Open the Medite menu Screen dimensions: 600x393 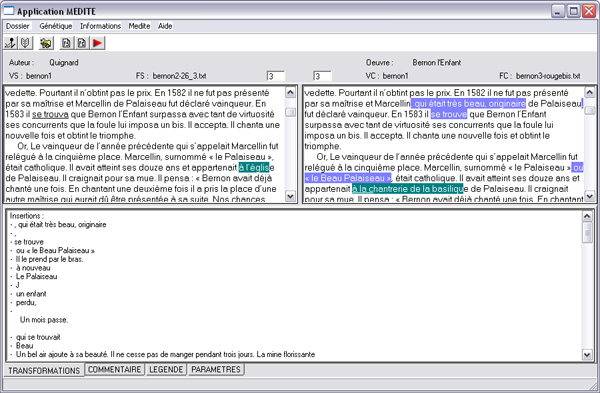point(139,26)
